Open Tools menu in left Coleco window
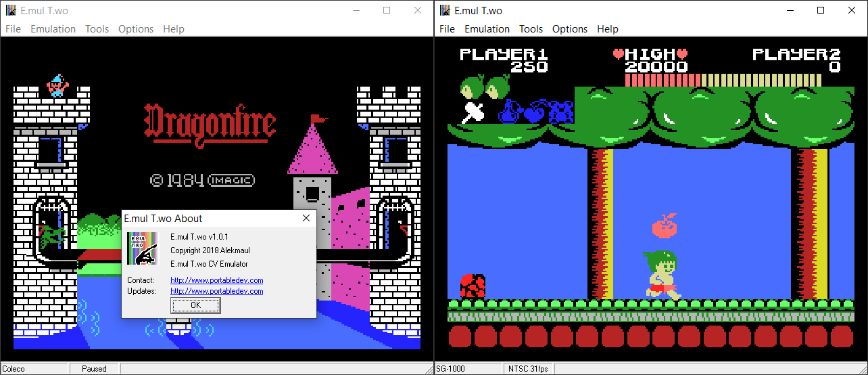 point(97,29)
